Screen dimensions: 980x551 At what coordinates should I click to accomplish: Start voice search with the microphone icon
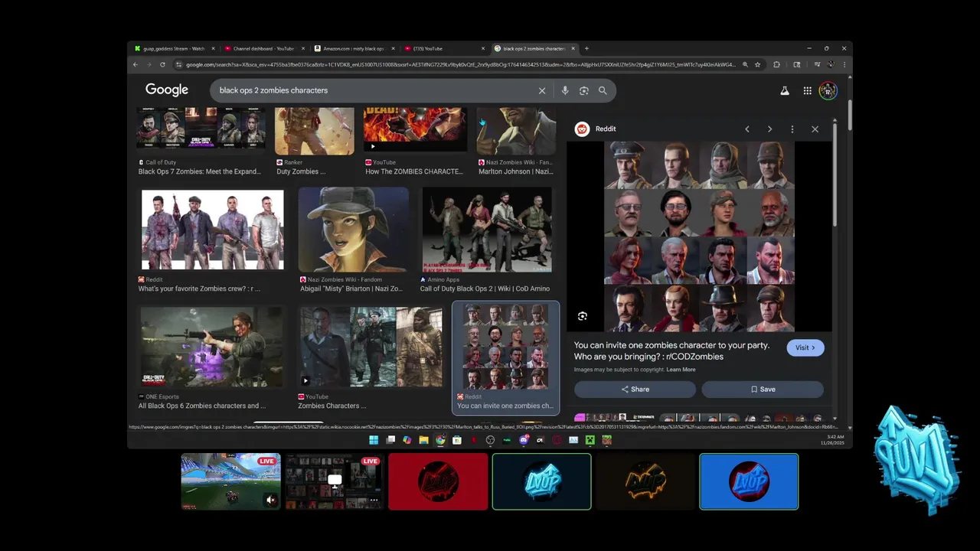point(565,90)
